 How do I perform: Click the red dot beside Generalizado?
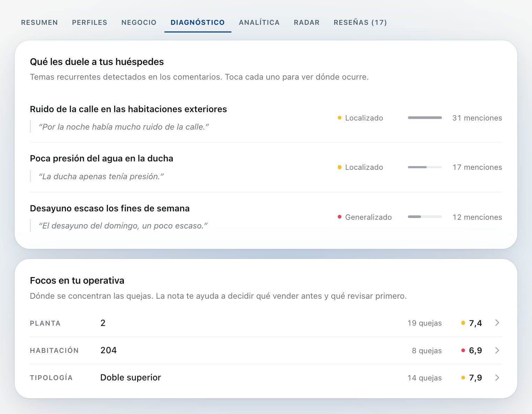click(x=339, y=217)
